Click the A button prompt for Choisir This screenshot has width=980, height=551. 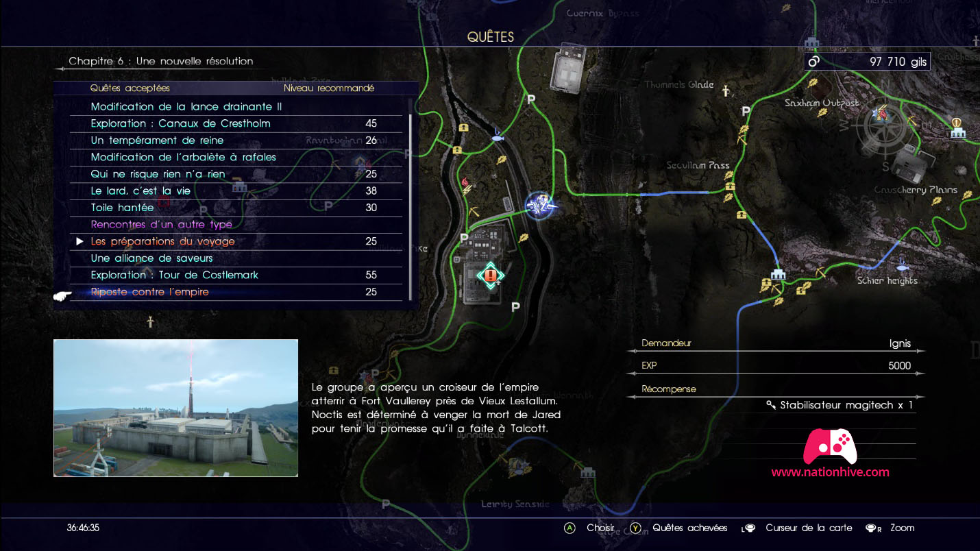point(569,528)
